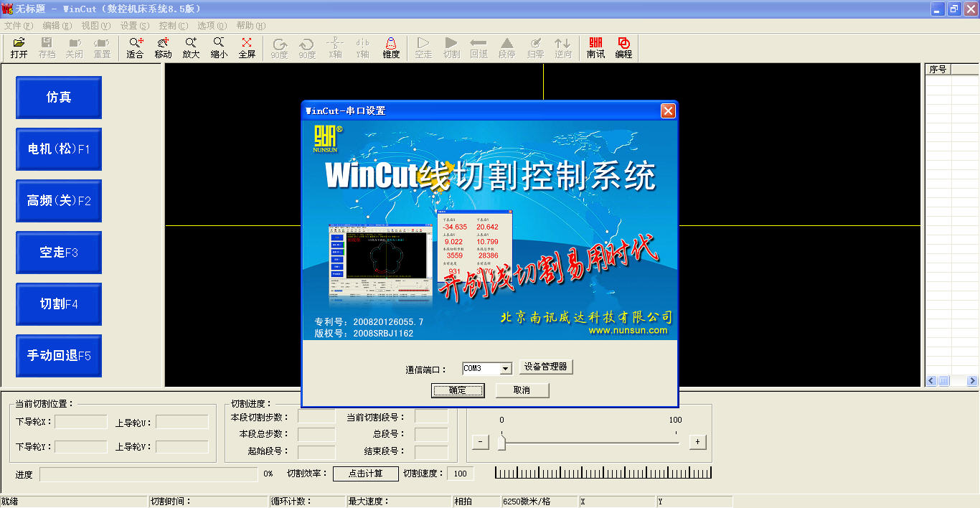Viewport: 980px width, 508px height.
Task: Click the 本段切割步数 field
Action: coord(316,417)
